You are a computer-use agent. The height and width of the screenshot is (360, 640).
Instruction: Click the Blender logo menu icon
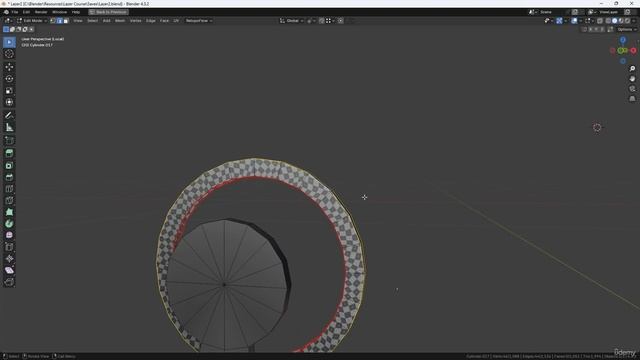click(6, 12)
